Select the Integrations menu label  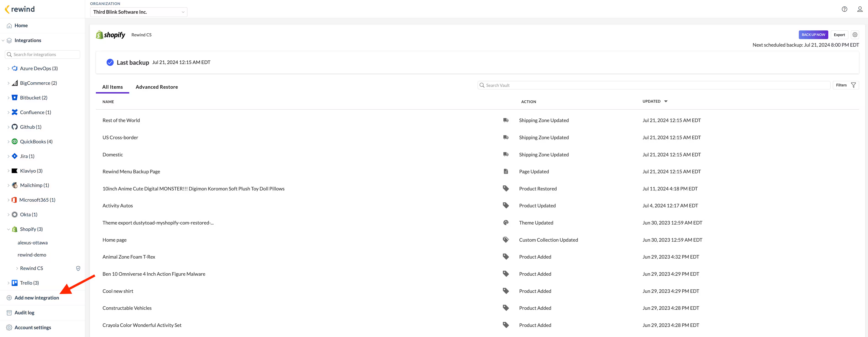28,40
